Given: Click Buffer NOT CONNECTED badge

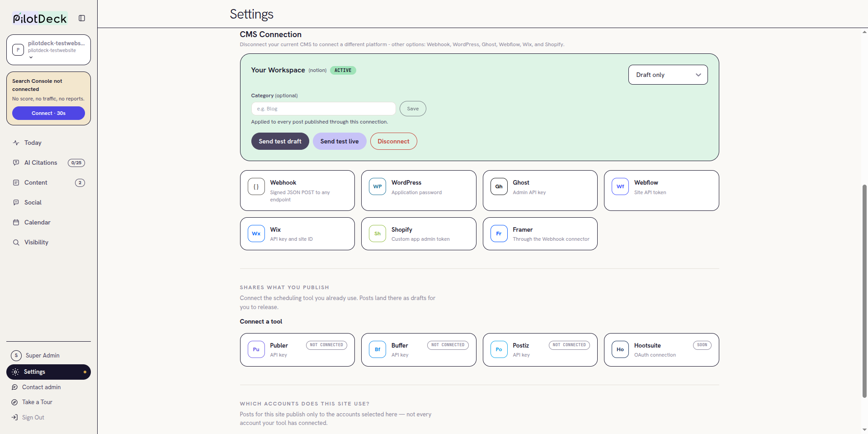Looking at the screenshot, I should (x=448, y=345).
